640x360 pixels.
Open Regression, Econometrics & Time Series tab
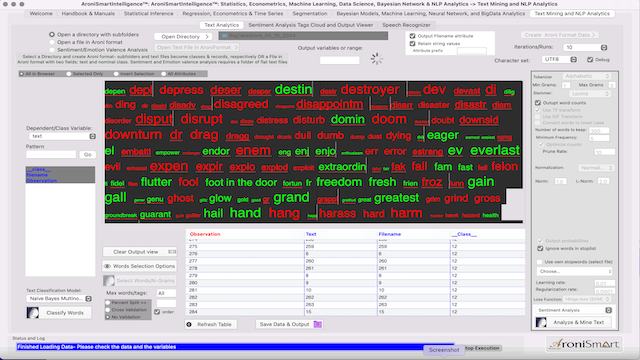[233, 13]
